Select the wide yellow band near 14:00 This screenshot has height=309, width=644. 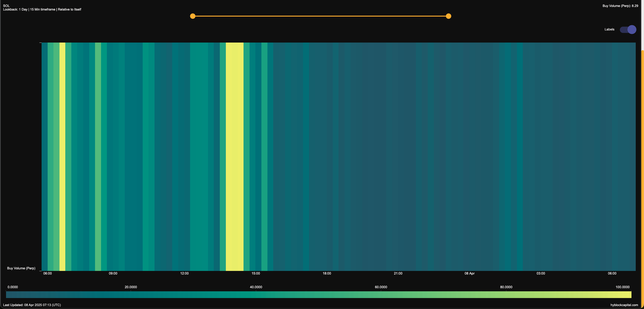pyautogui.click(x=235, y=157)
